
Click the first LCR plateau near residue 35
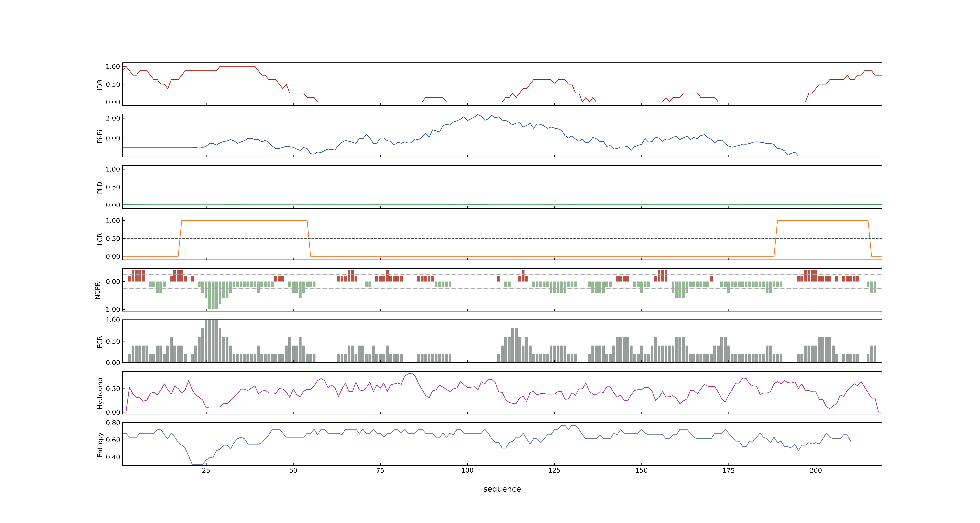(244, 220)
